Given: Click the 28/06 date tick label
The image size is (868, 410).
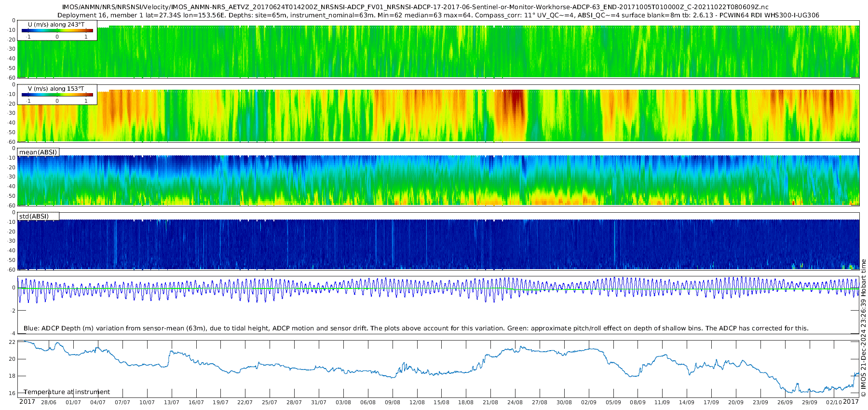Looking at the screenshot, I should [49, 402].
